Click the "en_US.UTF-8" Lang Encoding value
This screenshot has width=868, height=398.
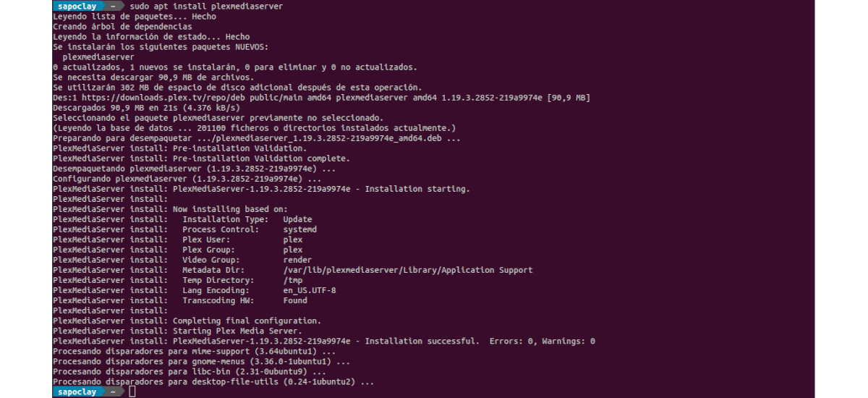point(309,290)
